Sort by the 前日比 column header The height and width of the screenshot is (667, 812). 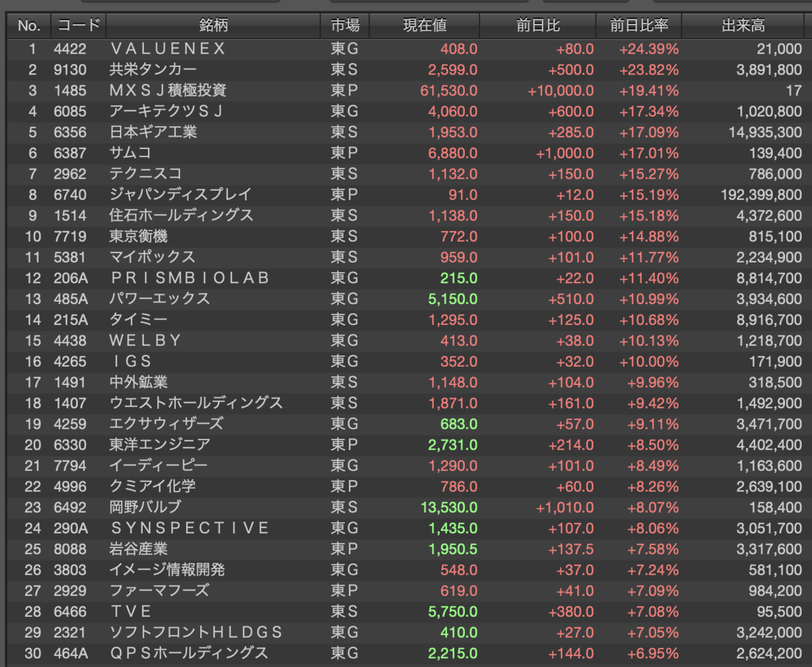click(538, 26)
